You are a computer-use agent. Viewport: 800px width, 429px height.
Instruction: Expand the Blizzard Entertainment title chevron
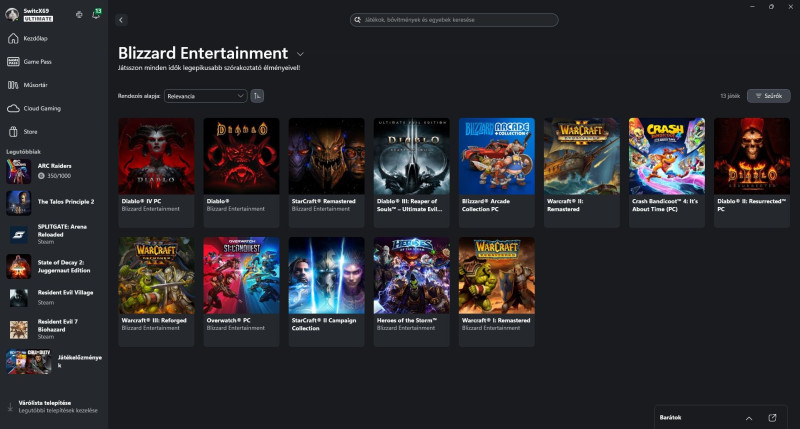point(301,54)
